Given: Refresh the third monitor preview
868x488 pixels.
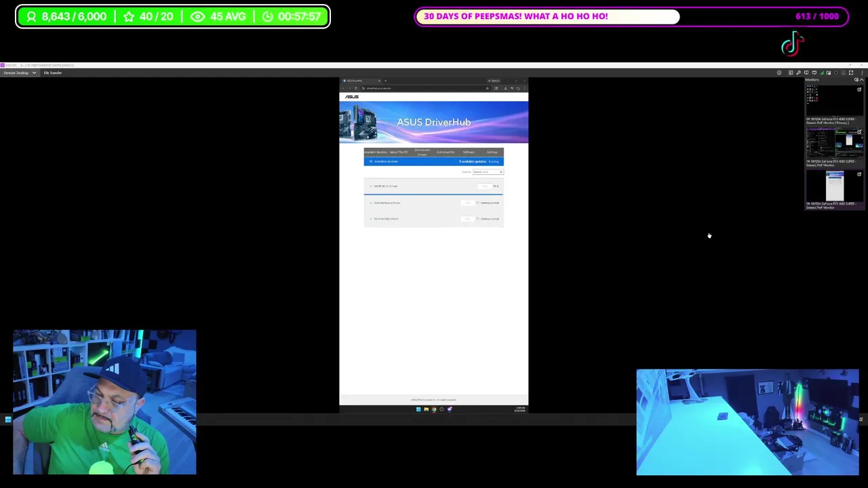Looking at the screenshot, I should 859,174.
